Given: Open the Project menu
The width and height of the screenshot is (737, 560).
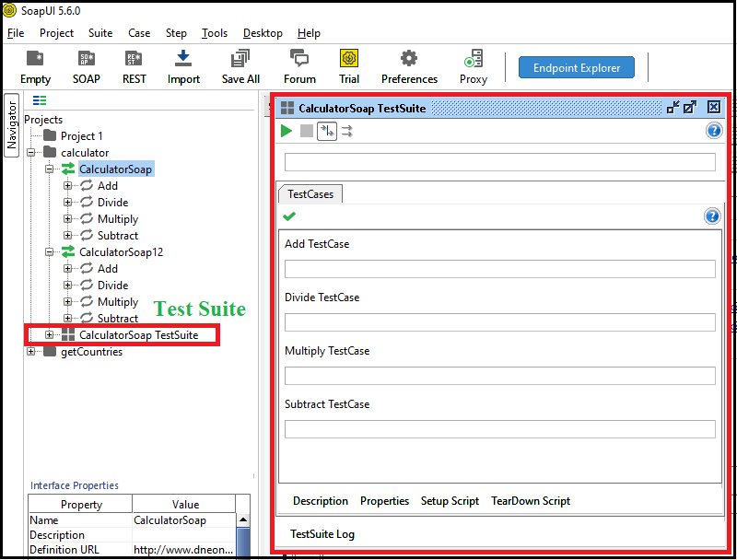Looking at the screenshot, I should point(56,33).
